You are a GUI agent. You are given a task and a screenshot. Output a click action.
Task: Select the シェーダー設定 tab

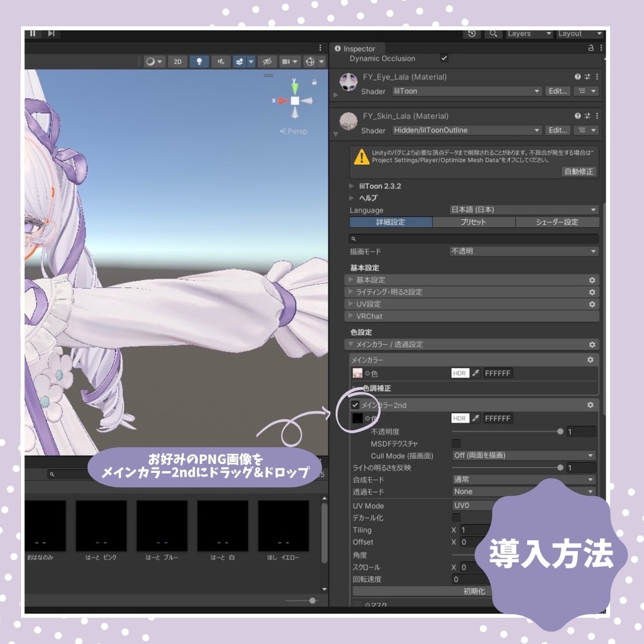coord(557,222)
